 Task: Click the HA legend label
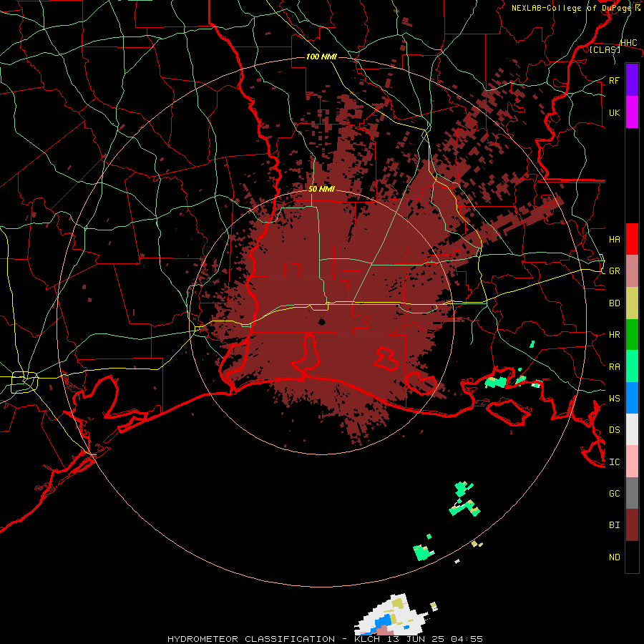[614, 239]
